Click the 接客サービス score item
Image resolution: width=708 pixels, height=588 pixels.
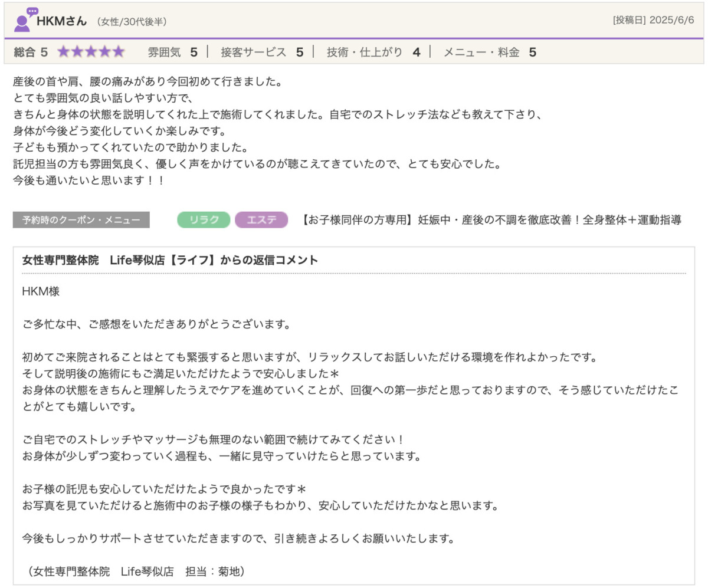(x=261, y=52)
